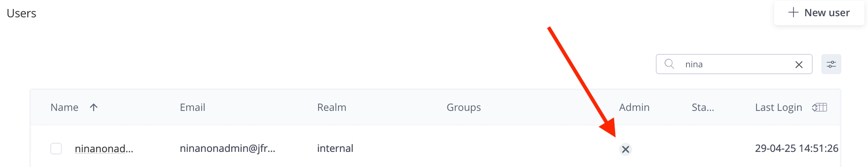Open the column customization icon

click(x=820, y=108)
